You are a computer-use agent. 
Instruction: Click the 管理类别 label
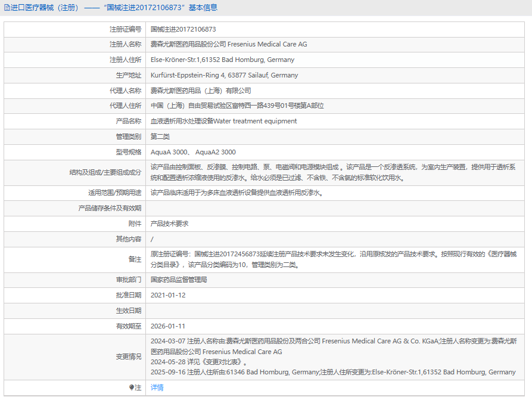pyautogui.click(x=128, y=137)
